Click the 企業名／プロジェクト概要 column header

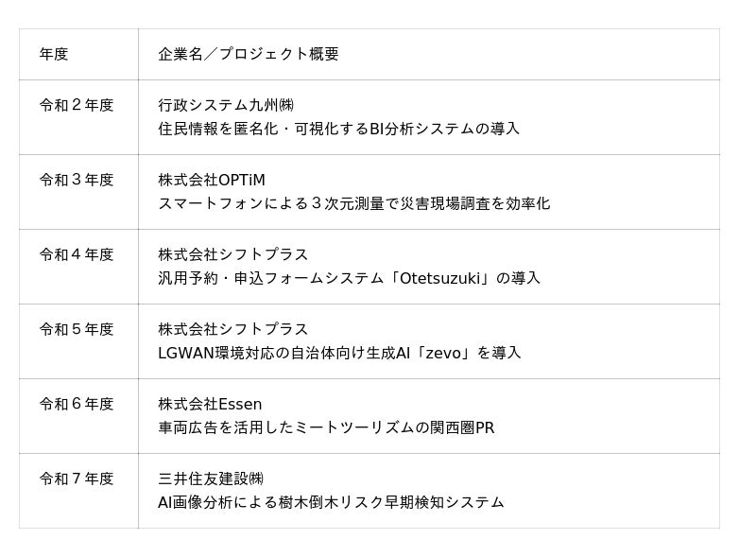(249, 54)
